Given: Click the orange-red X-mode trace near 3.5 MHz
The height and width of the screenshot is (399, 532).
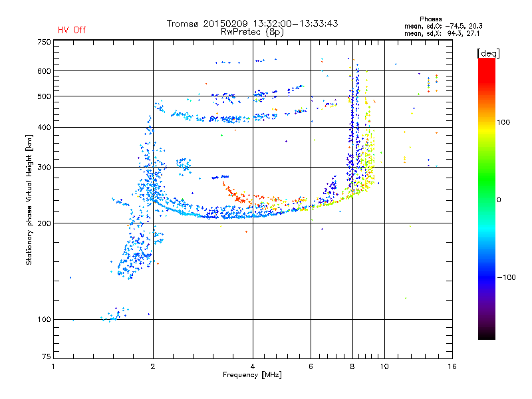Looking at the screenshot, I should coord(234,194).
